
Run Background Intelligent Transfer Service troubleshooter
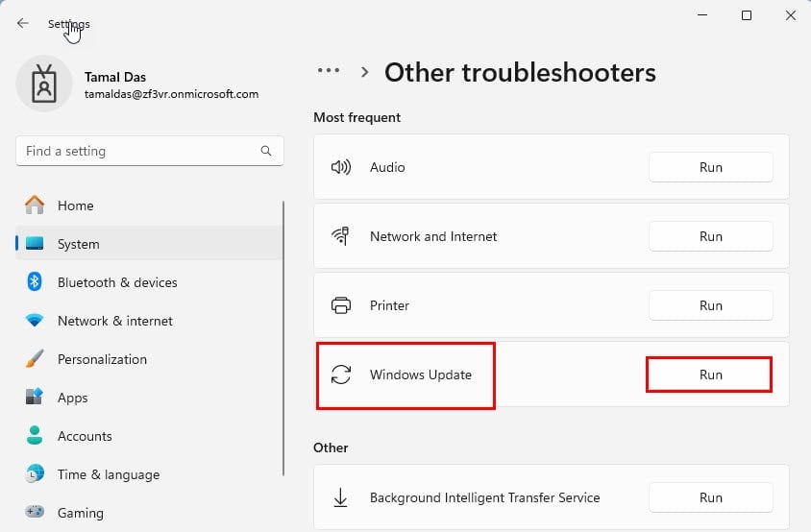711,497
